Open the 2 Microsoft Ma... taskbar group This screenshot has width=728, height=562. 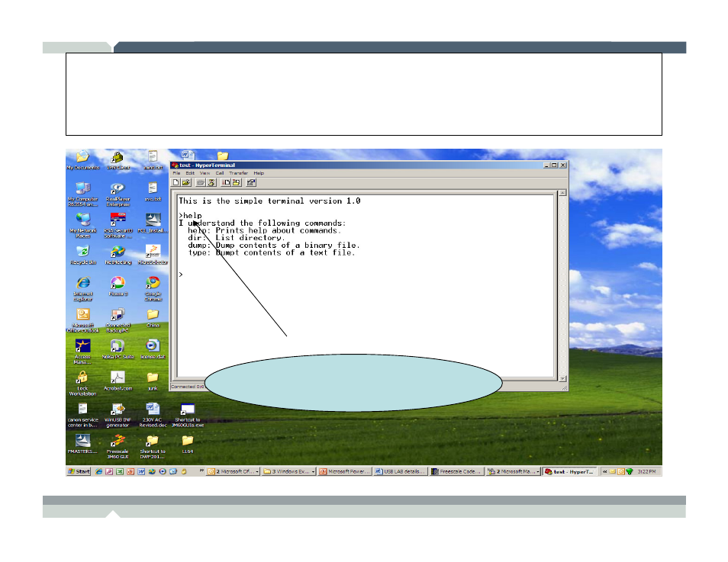click(513, 471)
